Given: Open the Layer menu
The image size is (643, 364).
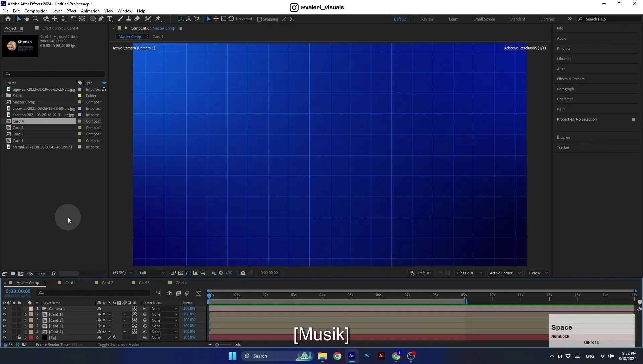Looking at the screenshot, I should pos(57,11).
